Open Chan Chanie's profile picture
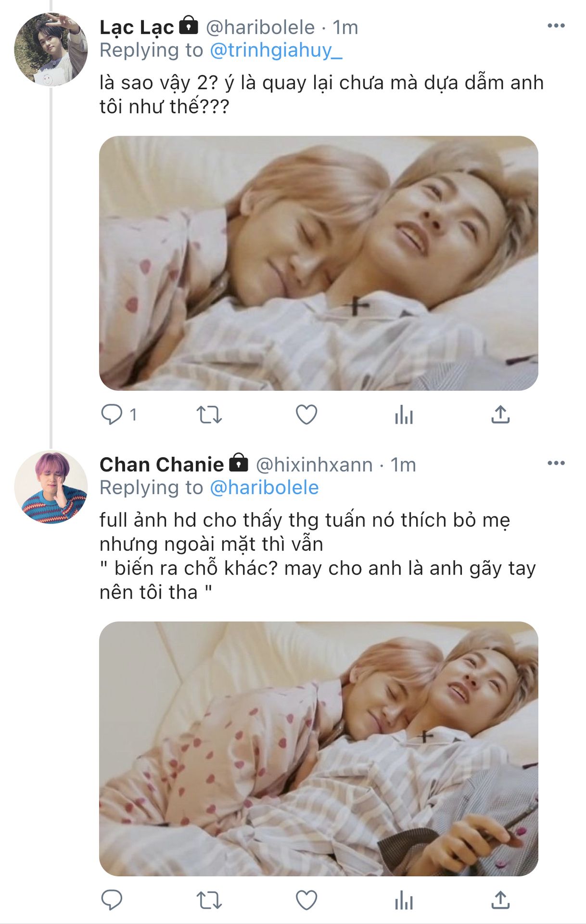Screen dimensions: 586x924 click(x=51, y=487)
